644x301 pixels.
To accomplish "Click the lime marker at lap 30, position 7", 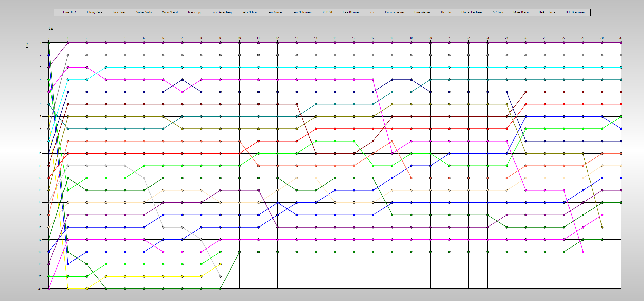I will click(621, 116).
